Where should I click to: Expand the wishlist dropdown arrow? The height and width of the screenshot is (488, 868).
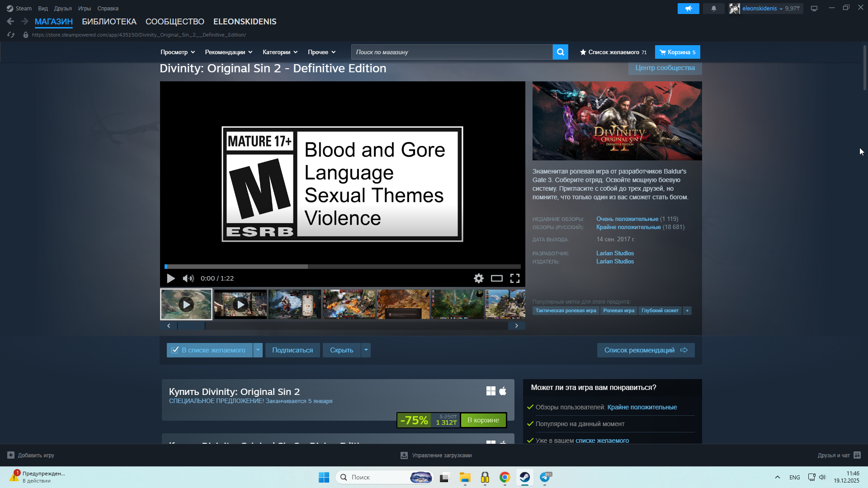pyautogui.click(x=258, y=350)
